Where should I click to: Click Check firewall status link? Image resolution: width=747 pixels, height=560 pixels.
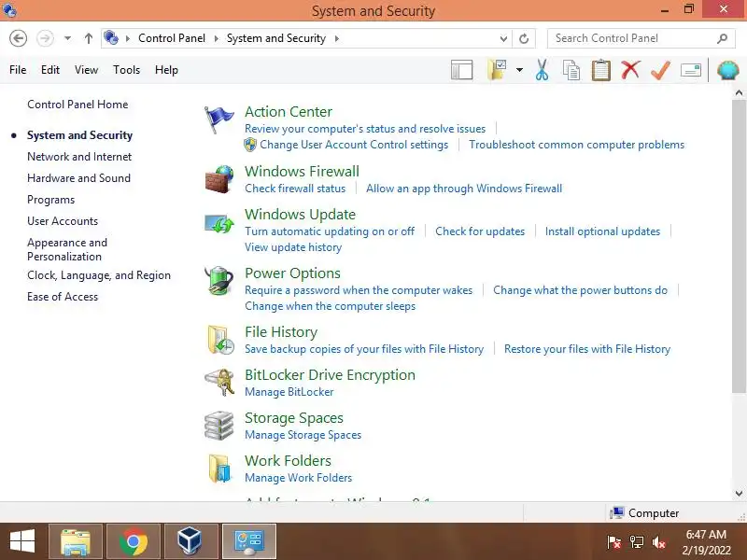pyautogui.click(x=295, y=189)
